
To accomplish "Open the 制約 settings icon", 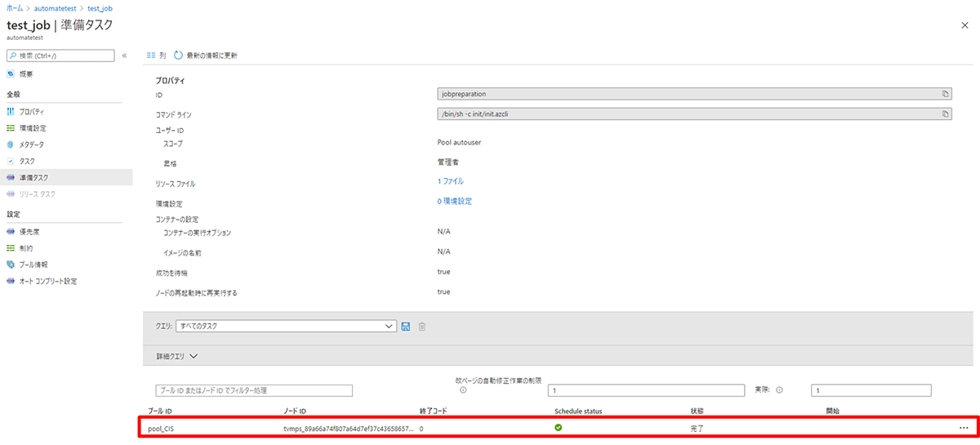I will (11, 247).
